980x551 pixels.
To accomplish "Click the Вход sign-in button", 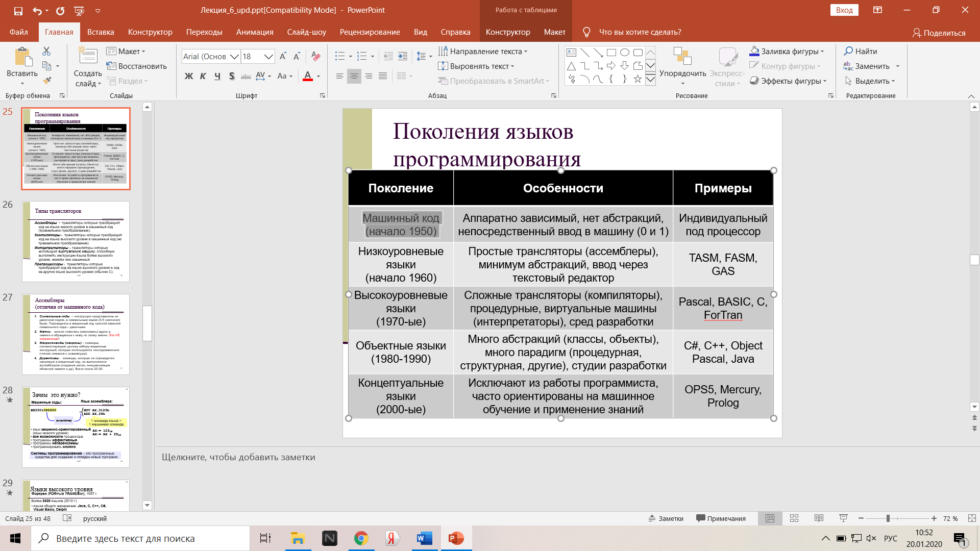I will pos(844,10).
